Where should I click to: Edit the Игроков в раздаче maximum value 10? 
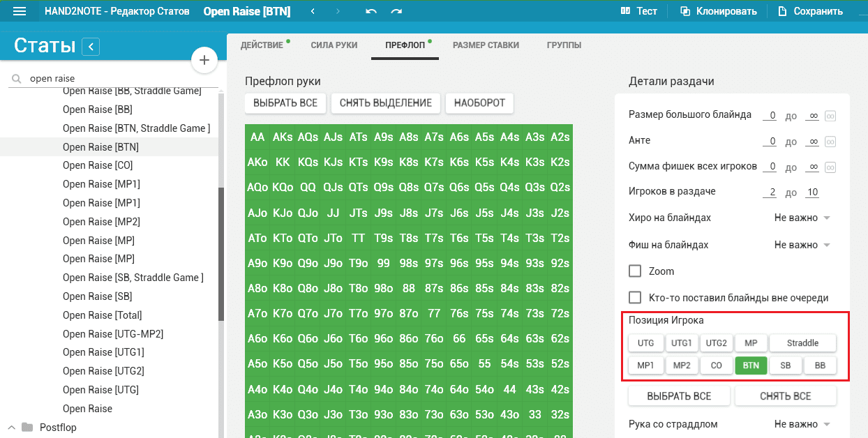pyautogui.click(x=811, y=192)
